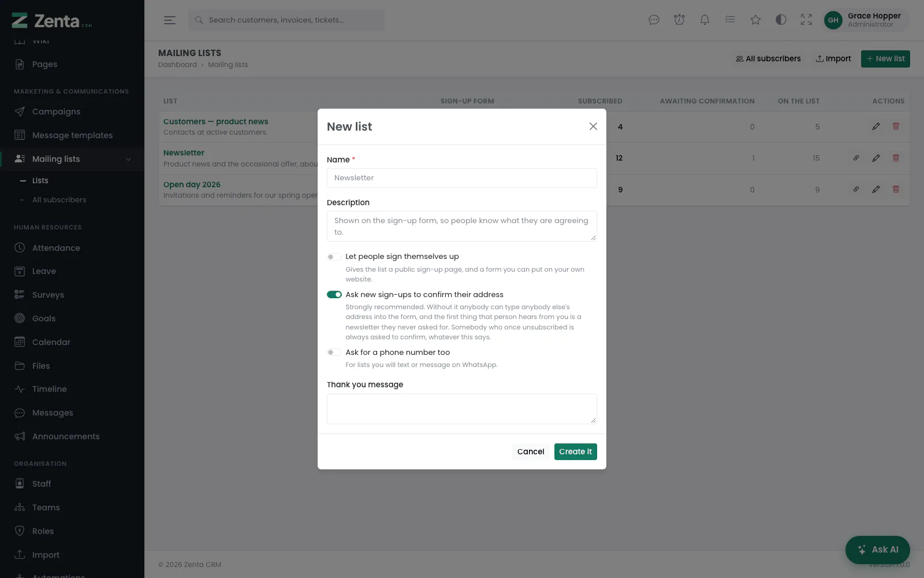Open the Open day 2026 list link

click(192, 184)
